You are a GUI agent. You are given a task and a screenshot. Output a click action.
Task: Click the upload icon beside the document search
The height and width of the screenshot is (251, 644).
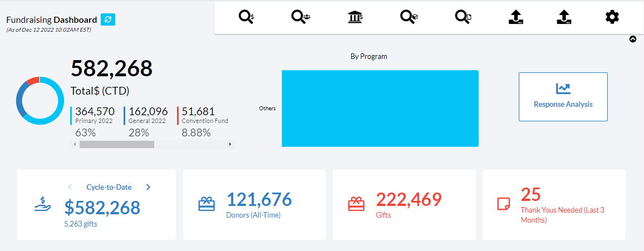coord(515,17)
